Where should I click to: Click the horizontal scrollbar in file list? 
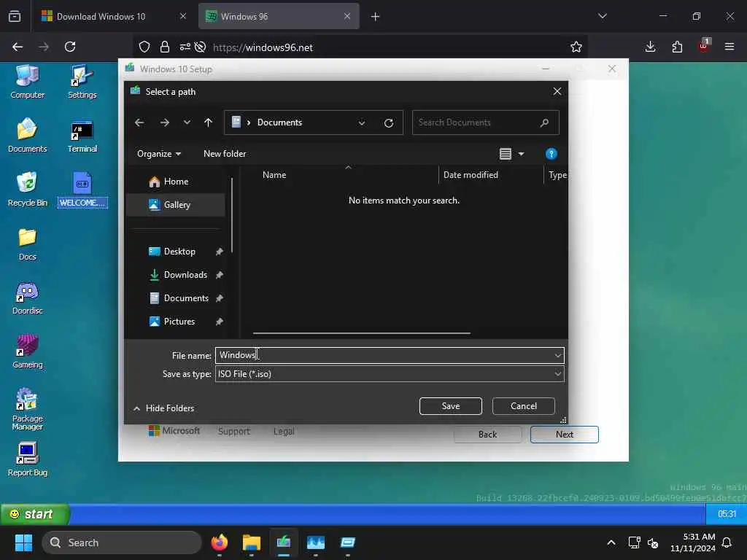pos(362,333)
